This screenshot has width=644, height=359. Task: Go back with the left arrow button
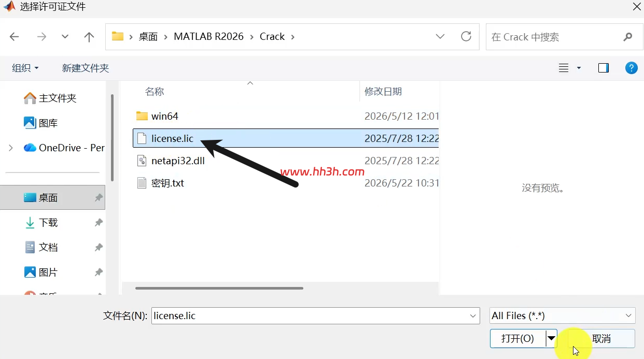coord(15,37)
